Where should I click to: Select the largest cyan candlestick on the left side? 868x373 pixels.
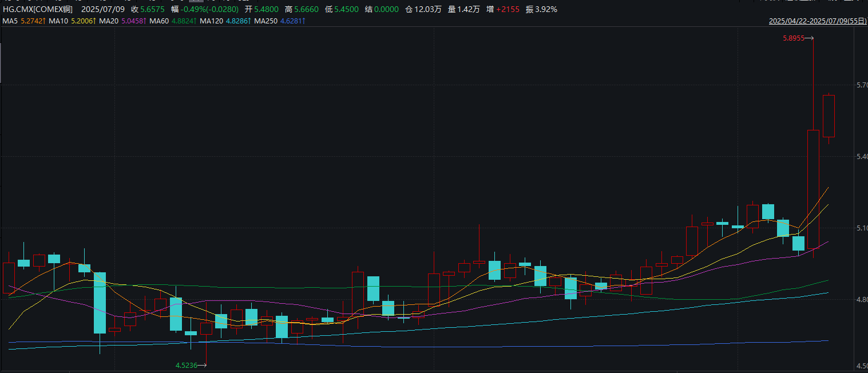100,302
